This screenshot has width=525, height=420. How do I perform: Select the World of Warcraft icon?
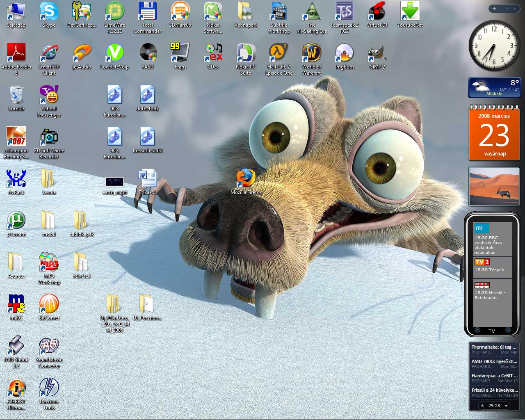pos(312,54)
